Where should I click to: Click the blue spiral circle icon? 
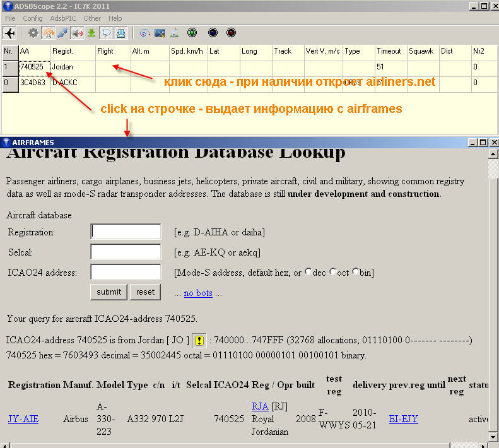coord(145,33)
